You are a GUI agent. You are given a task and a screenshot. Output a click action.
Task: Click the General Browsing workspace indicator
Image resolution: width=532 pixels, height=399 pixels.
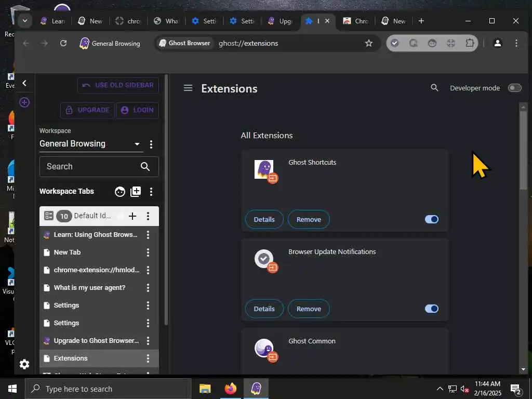click(x=110, y=44)
